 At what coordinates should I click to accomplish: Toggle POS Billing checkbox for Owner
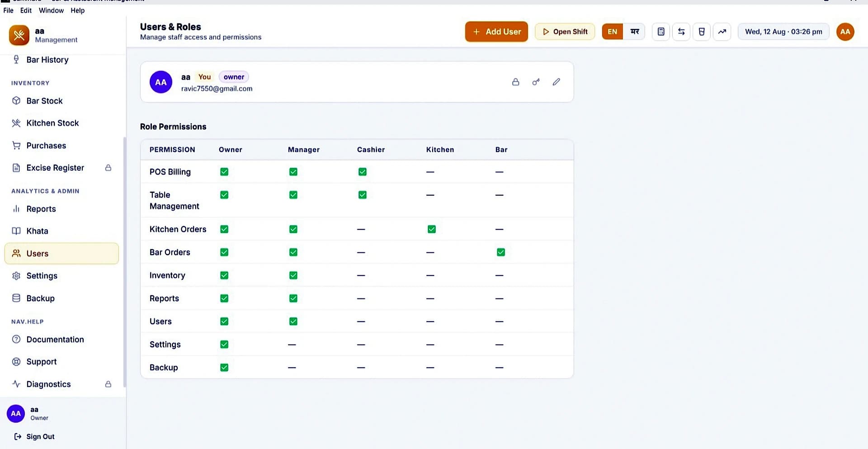(x=224, y=172)
